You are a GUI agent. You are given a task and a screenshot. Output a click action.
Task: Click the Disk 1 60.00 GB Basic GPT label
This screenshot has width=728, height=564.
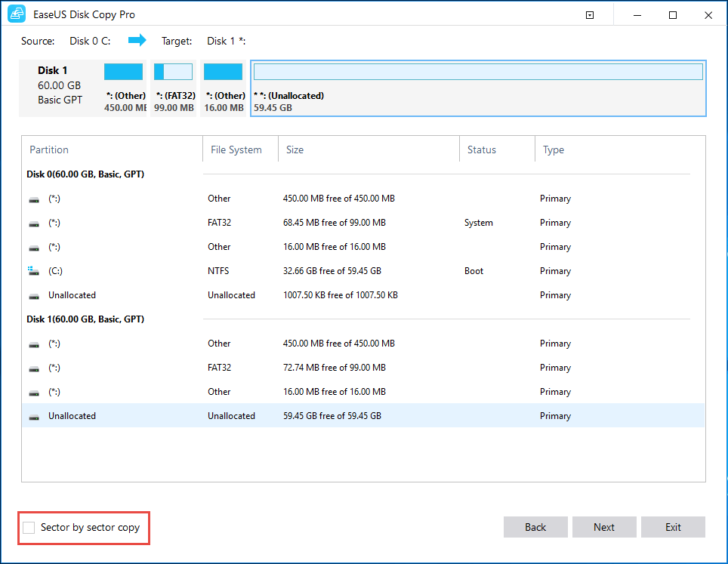pos(60,85)
